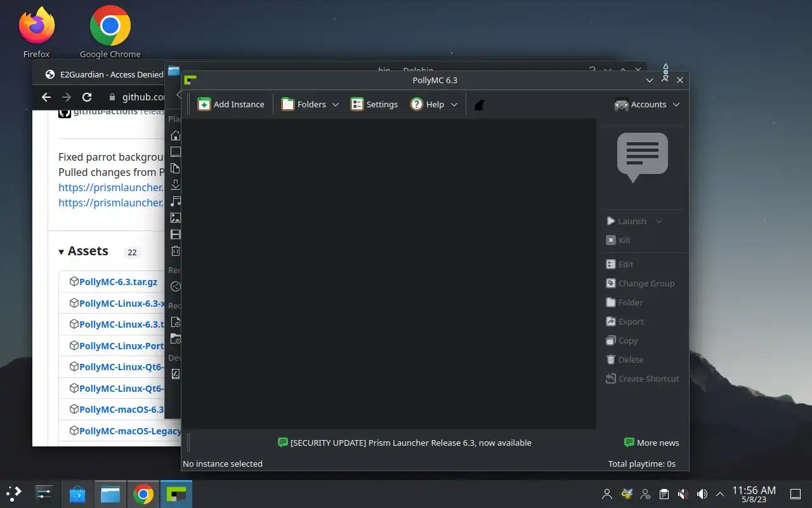This screenshot has height=508, width=812.
Task: Select the E2Guardian - Access Denied tab
Action: pyautogui.click(x=104, y=74)
